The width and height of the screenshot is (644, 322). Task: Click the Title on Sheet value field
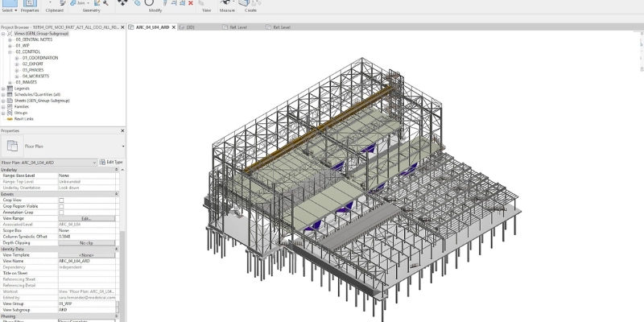(x=87, y=273)
